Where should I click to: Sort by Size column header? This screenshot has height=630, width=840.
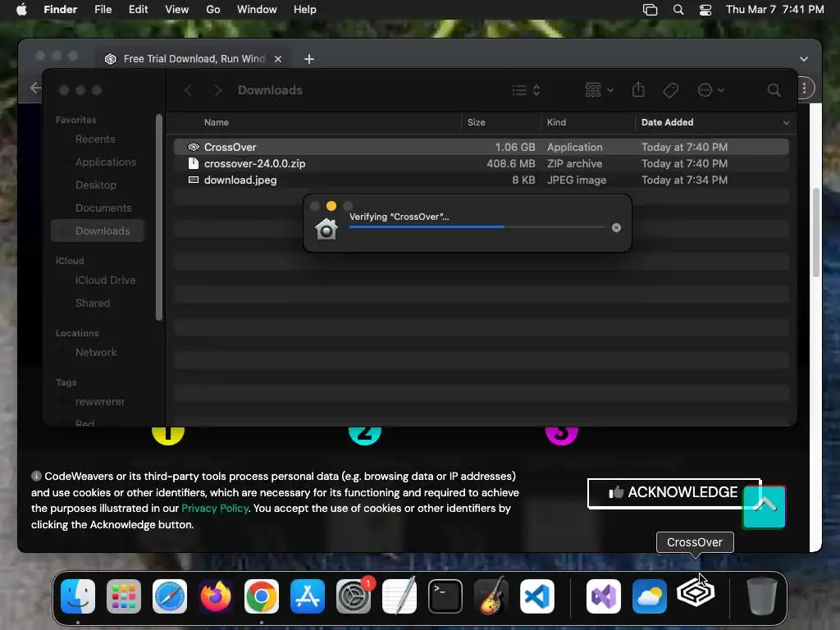477,123
